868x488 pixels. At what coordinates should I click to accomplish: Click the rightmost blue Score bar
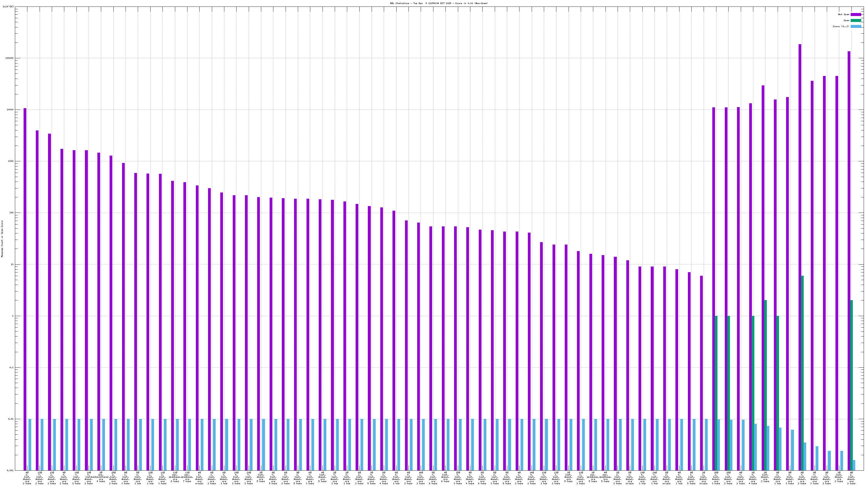coord(854,465)
